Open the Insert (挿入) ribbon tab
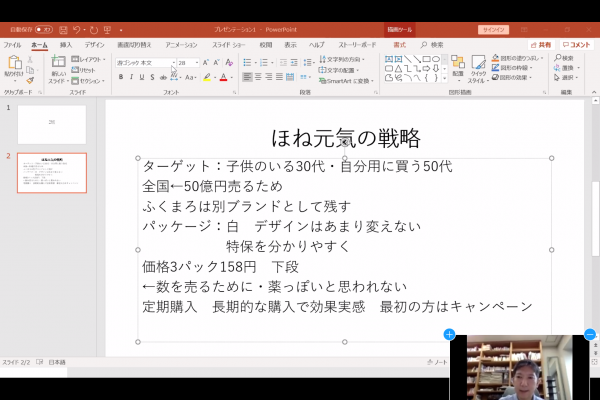The image size is (600, 400). pos(65,45)
